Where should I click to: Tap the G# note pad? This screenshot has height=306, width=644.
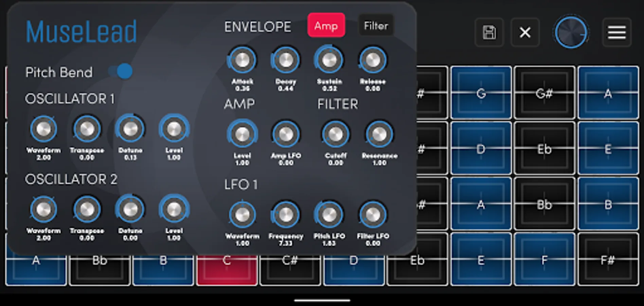click(544, 93)
